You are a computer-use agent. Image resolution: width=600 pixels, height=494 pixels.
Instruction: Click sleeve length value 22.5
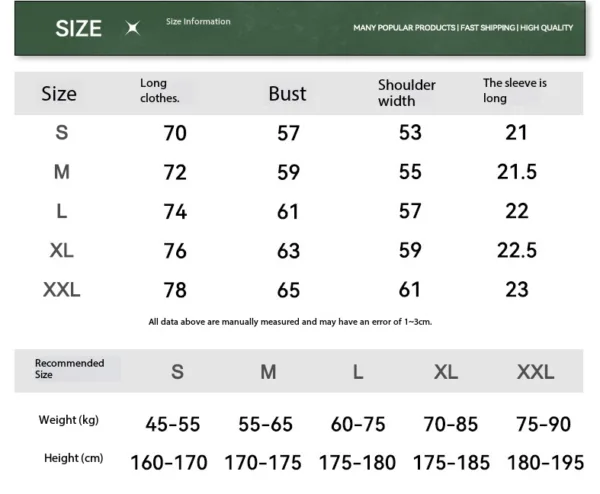[517, 250]
